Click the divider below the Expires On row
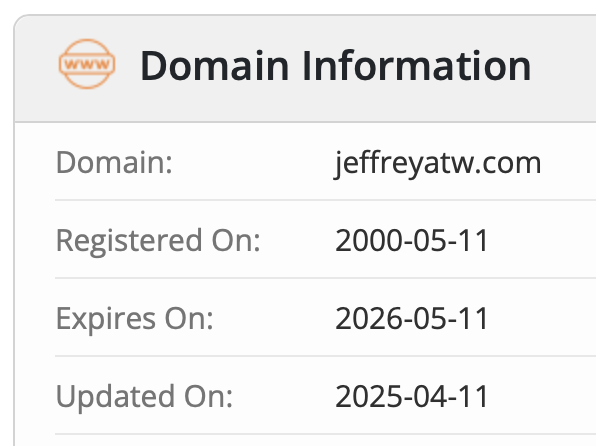The width and height of the screenshot is (596, 446). tap(325, 356)
